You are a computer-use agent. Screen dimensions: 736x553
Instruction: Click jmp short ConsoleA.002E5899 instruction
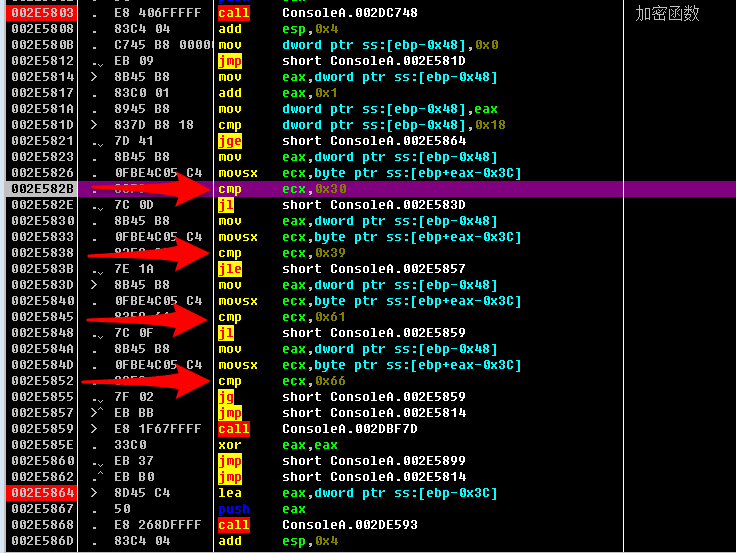pos(342,461)
